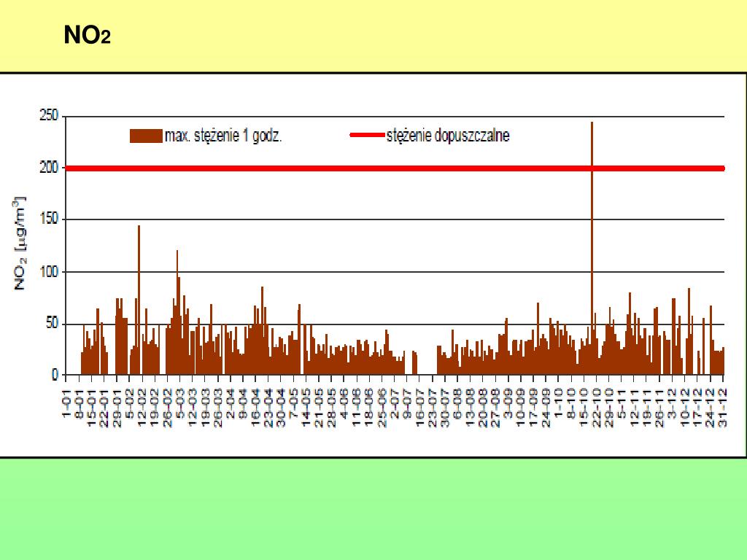This screenshot has height=560, width=747.
Task: Click the 16-07 date label on x-axis
Action: (419, 403)
